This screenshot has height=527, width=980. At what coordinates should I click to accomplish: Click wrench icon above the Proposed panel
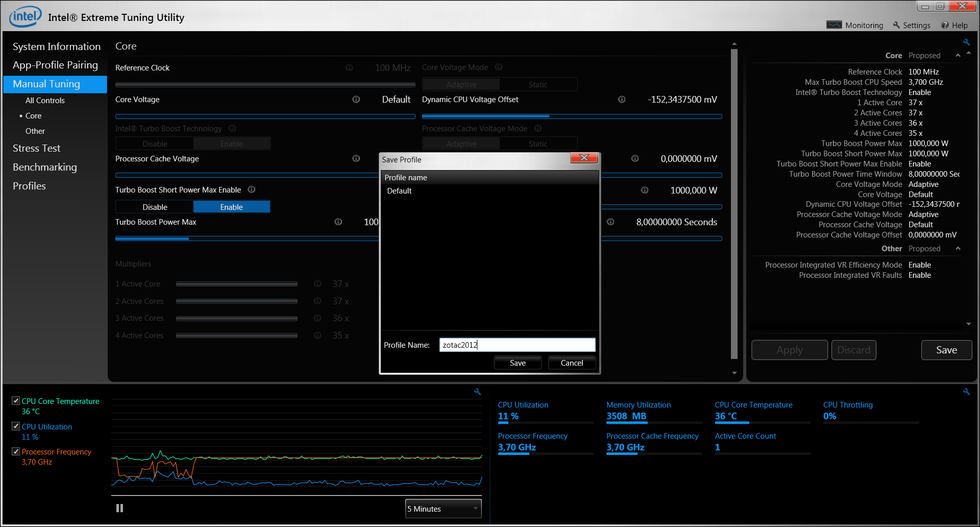pyautogui.click(x=966, y=42)
